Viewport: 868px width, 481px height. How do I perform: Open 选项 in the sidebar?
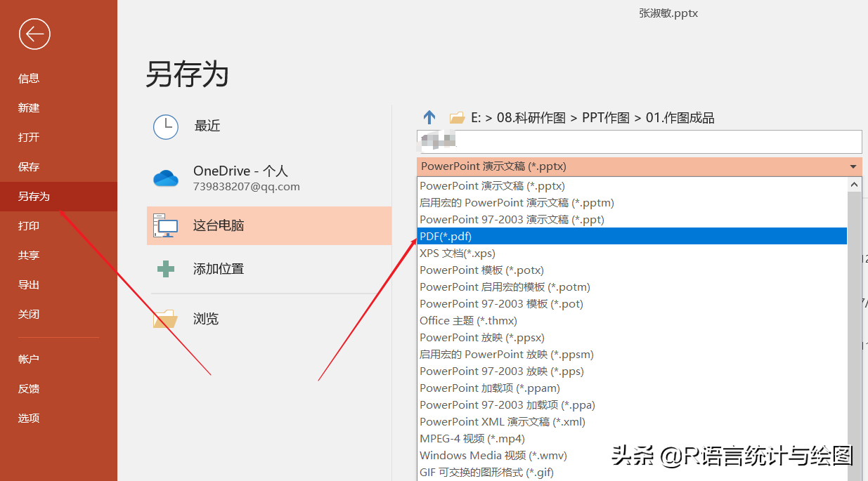point(29,419)
